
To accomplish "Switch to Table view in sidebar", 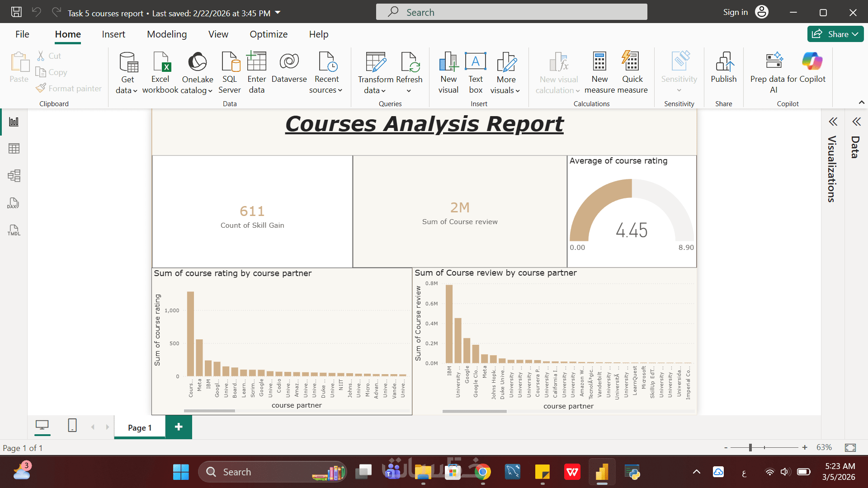I will point(14,149).
